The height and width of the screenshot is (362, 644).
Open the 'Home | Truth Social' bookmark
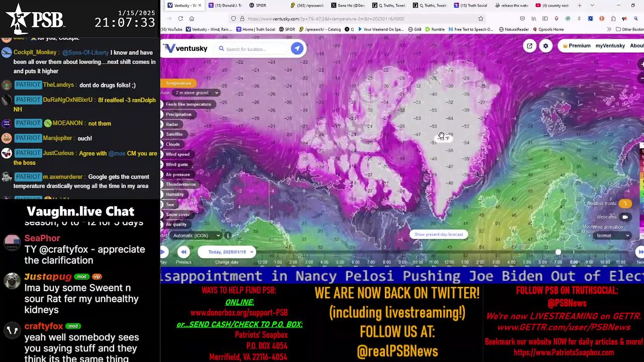pos(256,29)
